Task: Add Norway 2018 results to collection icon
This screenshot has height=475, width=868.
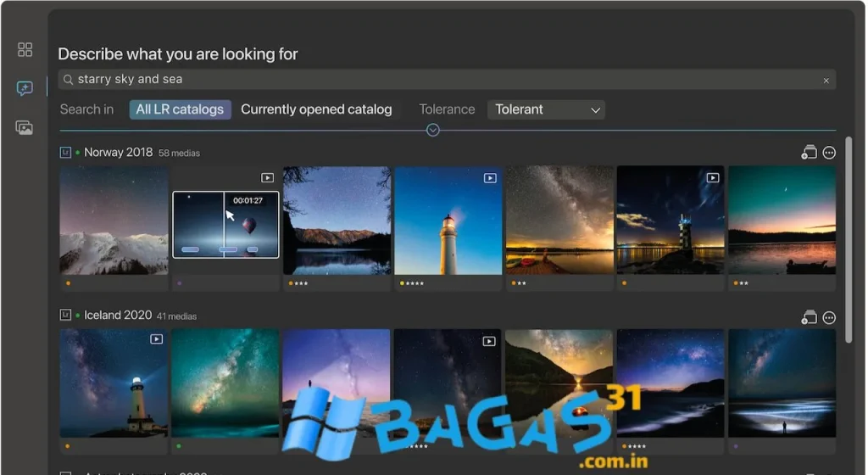Action: 809,152
